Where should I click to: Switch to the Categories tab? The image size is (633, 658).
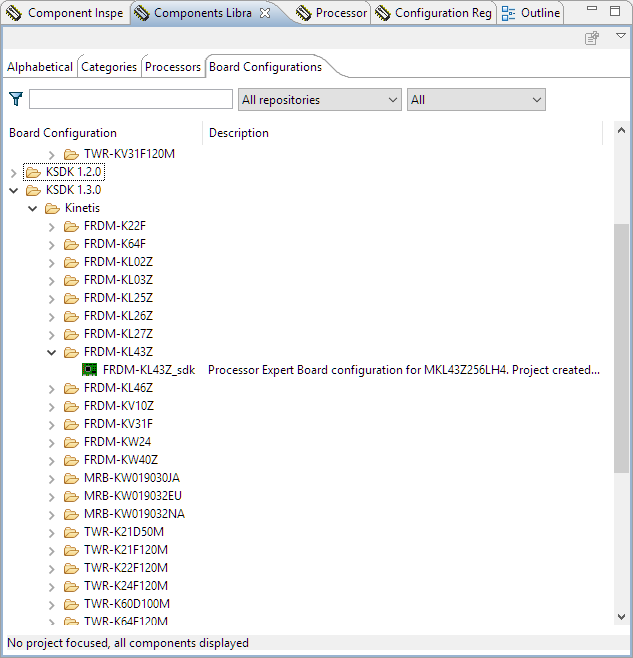[109, 67]
